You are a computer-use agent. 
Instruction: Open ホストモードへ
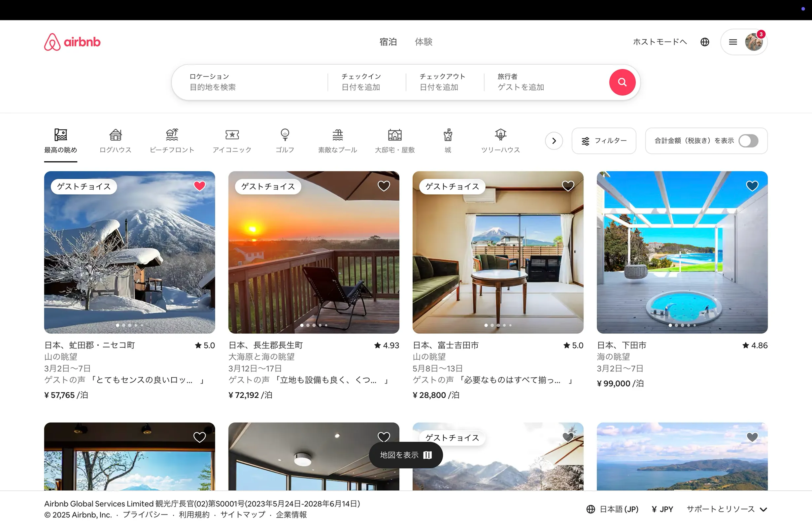click(660, 42)
